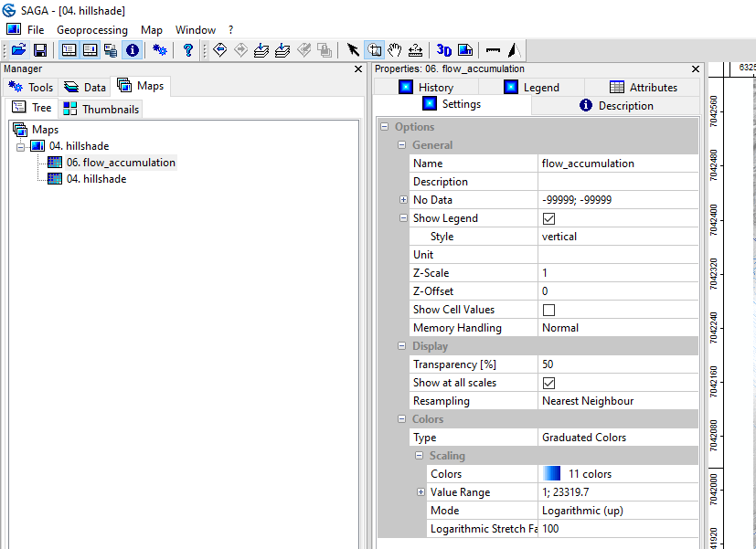This screenshot has height=549, width=756.
Task: Click the blue Help question mark icon
Action: (x=188, y=50)
